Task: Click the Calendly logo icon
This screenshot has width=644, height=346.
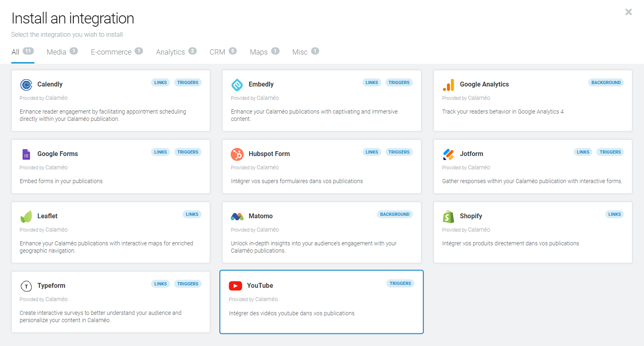Action: coord(26,85)
